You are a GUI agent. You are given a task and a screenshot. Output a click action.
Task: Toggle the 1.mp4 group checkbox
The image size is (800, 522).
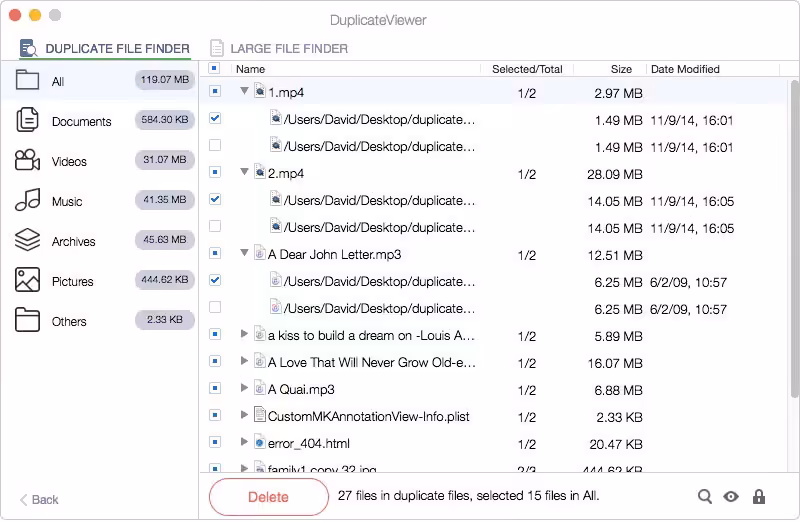point(215,91)
